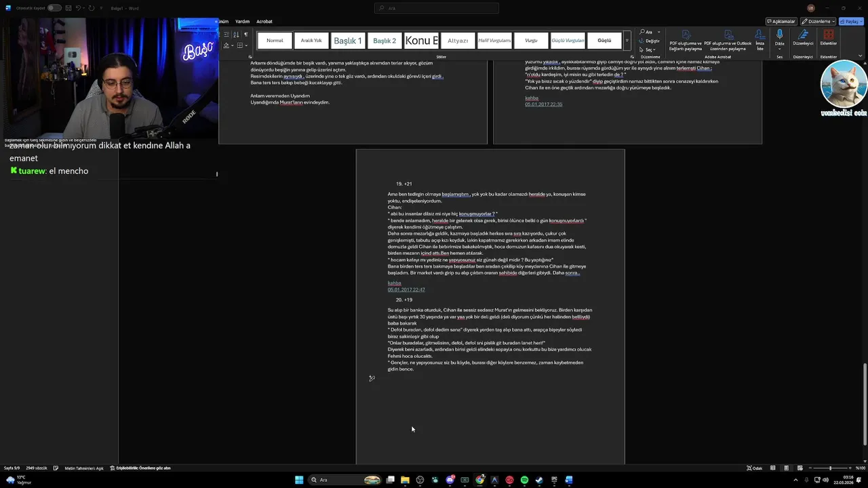Open Customize Quick Access Toolbar dropdown
Viewport: 868px width, 488px height.
point(100,8)
